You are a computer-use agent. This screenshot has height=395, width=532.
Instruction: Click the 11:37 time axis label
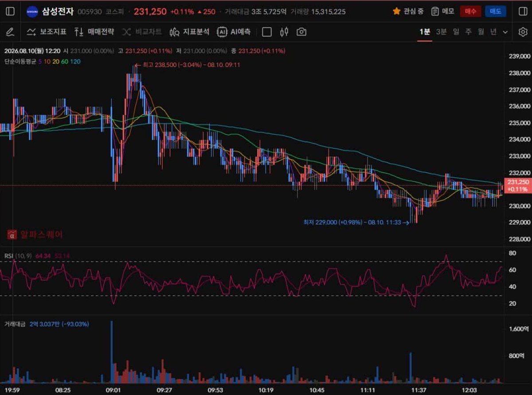click(419, 390)
